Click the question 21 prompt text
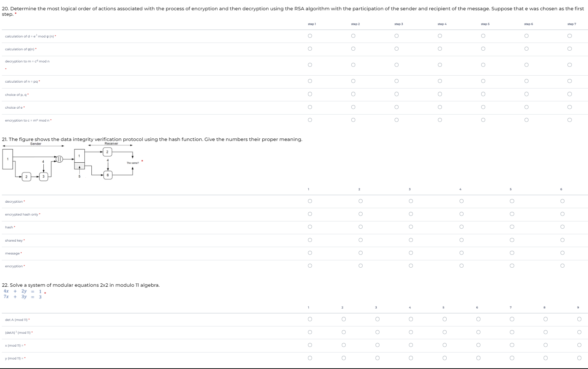 [x=152, y=139]
